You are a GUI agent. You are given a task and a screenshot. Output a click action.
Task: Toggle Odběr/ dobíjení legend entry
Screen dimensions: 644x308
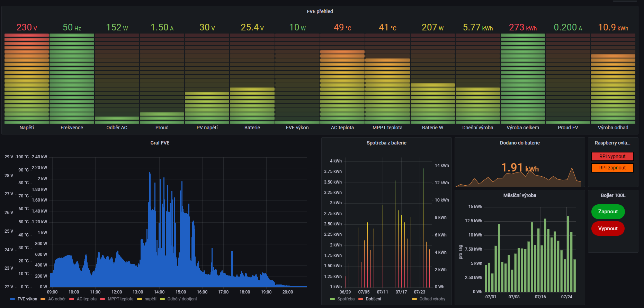click(x=182, y=299)
